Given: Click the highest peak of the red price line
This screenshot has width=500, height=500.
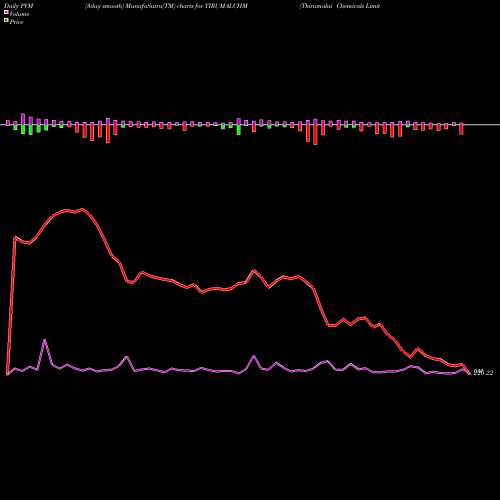Looking at the screenshot, I should point(83,209).
